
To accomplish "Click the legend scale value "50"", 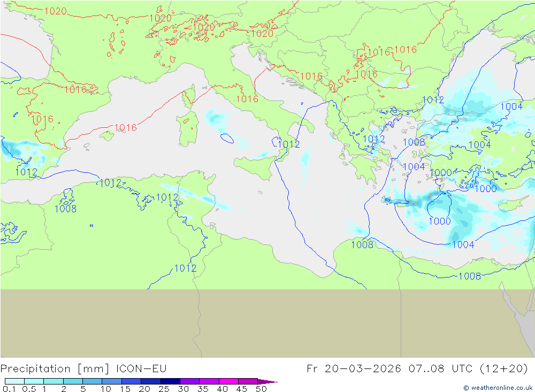I will click(x=262, y=389).
